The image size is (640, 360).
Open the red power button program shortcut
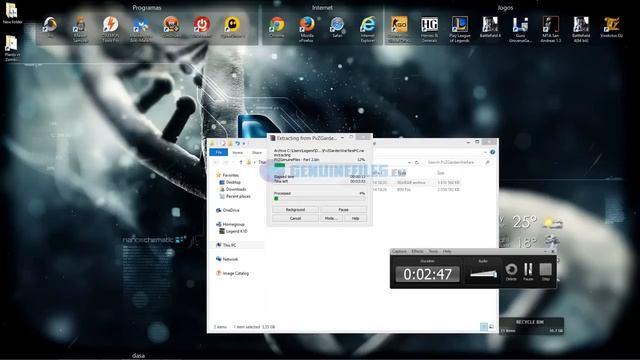click(x=202, y=28)
